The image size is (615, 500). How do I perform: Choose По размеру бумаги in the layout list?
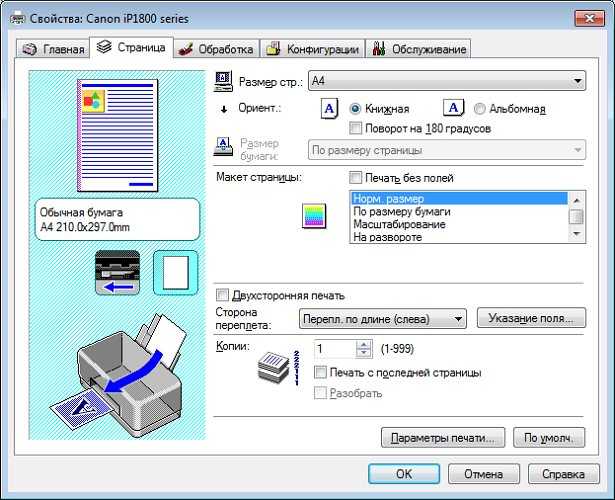click(x=459, y=211)
